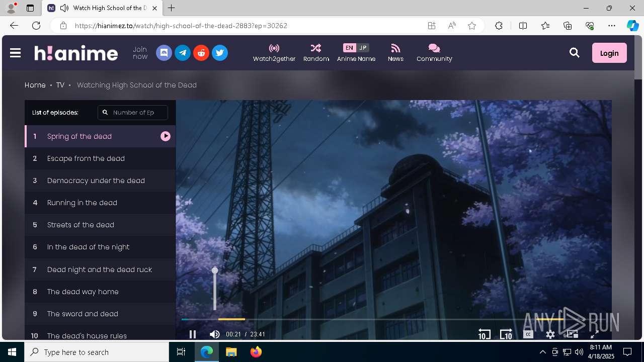Open the hamburger menu on HiAnime

point(15,53)
